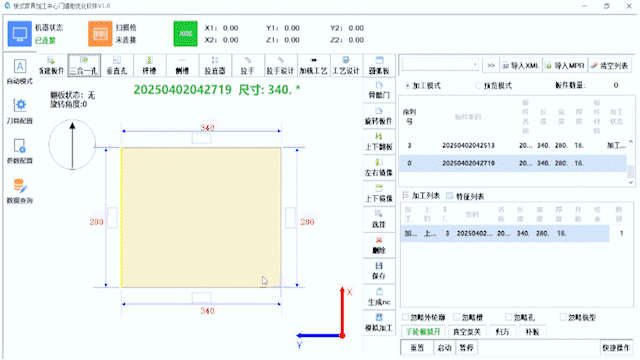This screenshot has width=640, height=360.
Task: Click the top edge box under 340
Action: (x=201, y=138)
